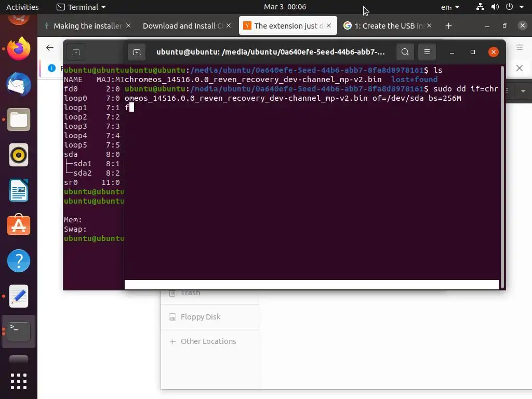Select Floppy Disk in Files sidebar
532x399 pixels.
tap(210, 317)
